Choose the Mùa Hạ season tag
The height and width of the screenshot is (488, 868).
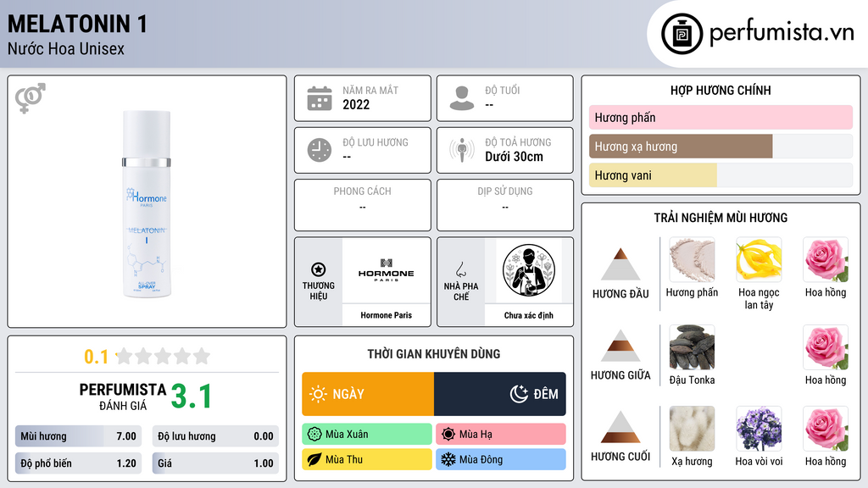click(501, 435)
